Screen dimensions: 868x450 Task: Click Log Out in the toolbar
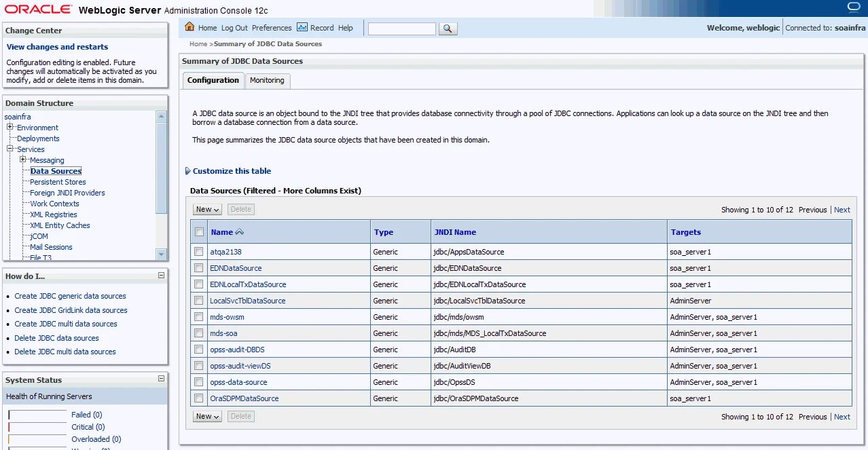click(234, 28)
